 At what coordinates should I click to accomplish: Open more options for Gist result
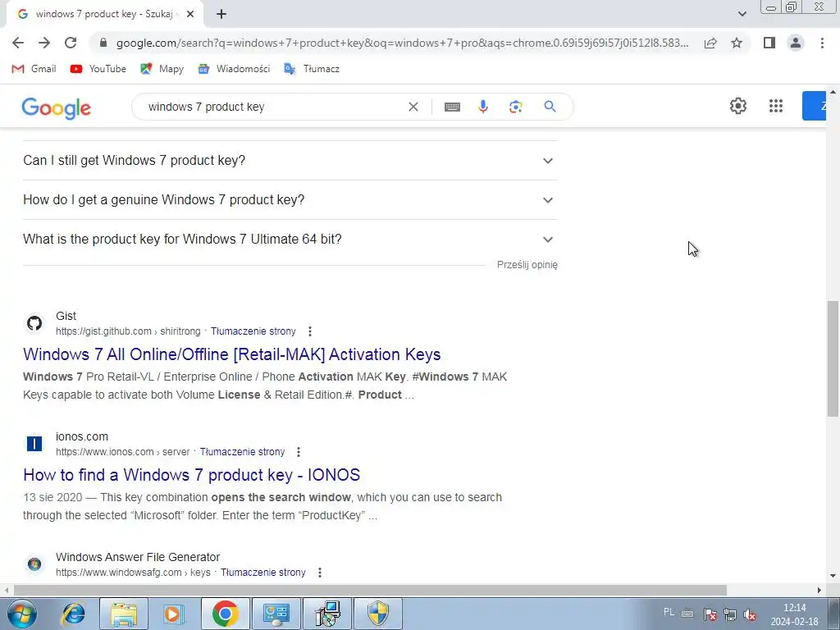(x=309, y=331)
